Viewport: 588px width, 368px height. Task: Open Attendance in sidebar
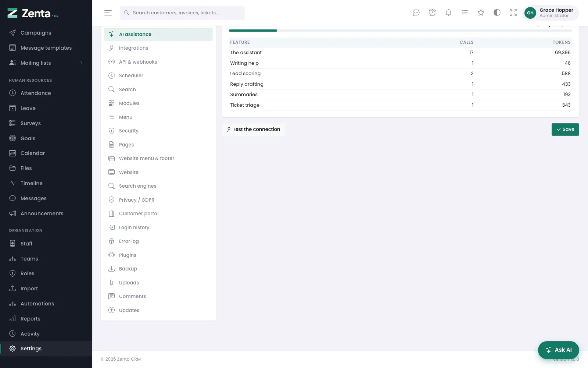46,93
